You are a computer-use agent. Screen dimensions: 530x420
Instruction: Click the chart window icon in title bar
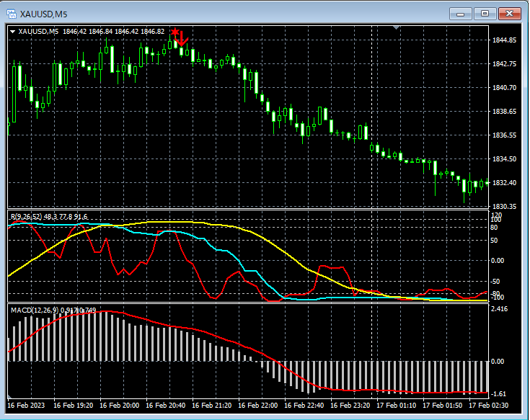pos(12,14)
